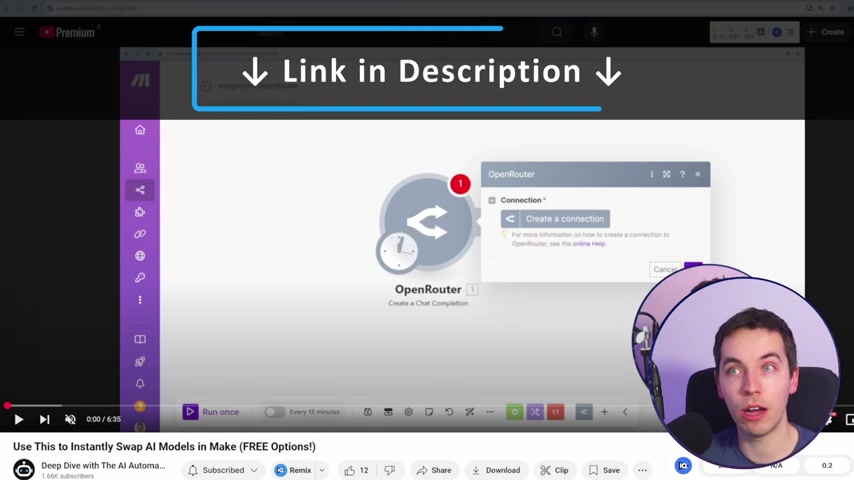
Task: Open OpenRouter dialog help question mark
Action: 682,174
